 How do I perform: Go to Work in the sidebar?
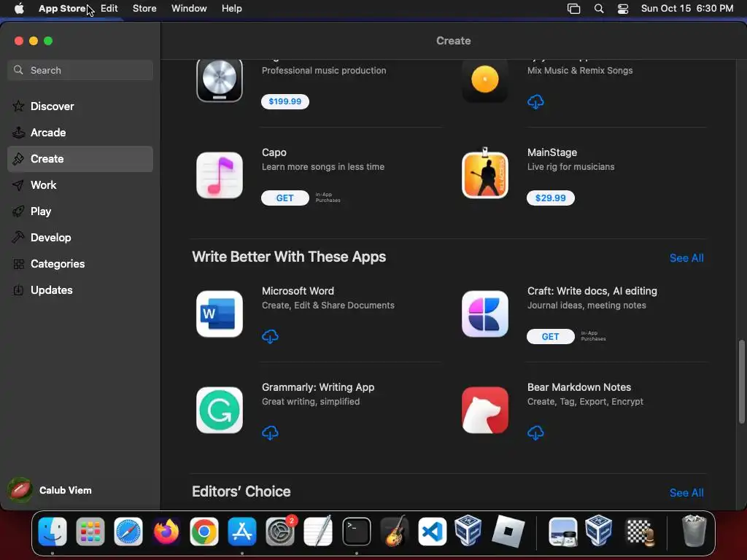[x=80, y=184]
